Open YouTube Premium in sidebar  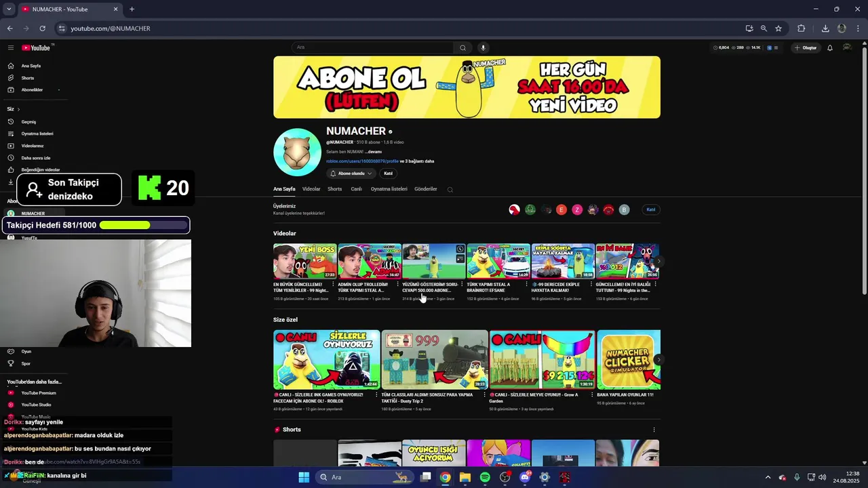39,393
